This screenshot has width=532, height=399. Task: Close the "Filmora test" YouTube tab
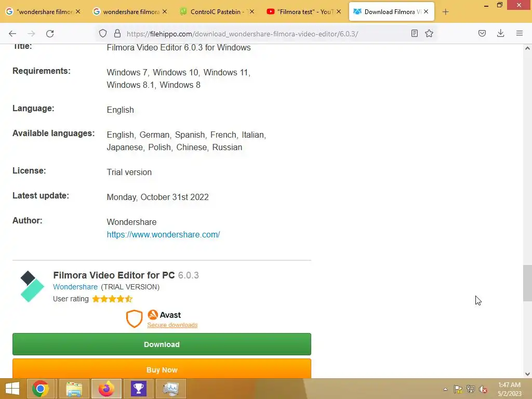339,11
